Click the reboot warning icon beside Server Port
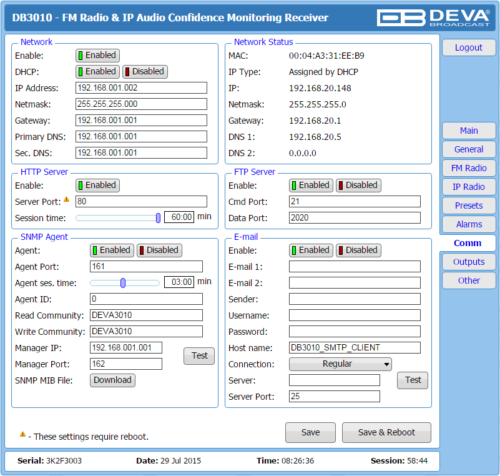Screen dimensions: 500x476 pos(67,200)
